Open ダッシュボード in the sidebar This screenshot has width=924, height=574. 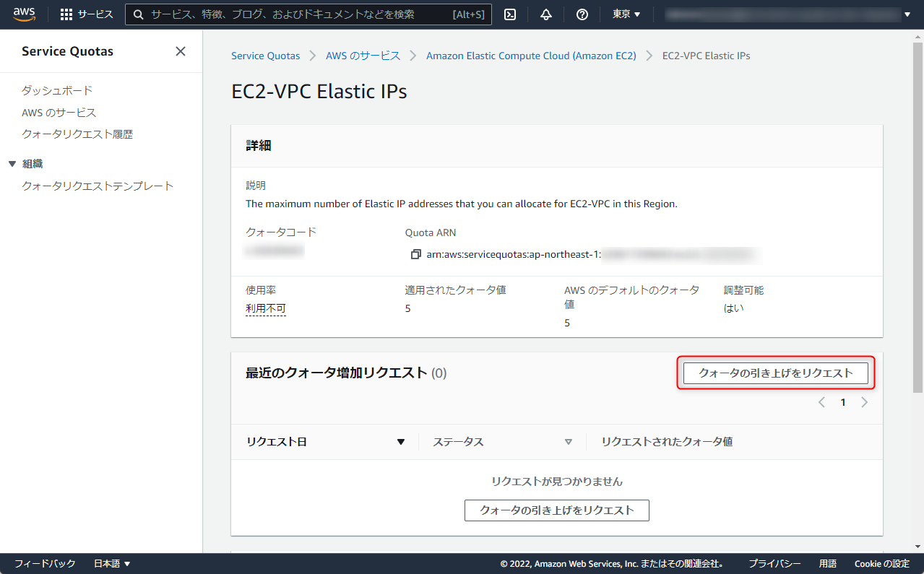click(x=57, y=90)
